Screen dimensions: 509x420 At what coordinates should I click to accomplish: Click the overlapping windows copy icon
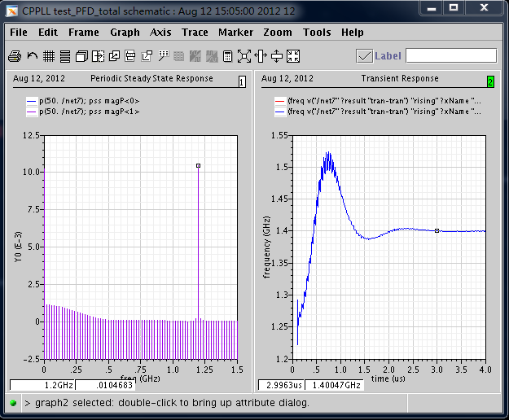(114, 56)
